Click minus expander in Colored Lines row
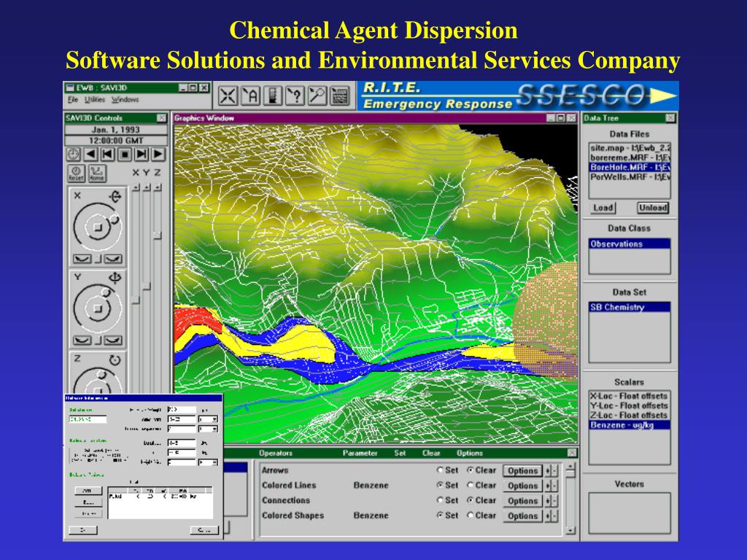This screenshot has width=747, height=560. pyautogui.click(x=554, y=486)
